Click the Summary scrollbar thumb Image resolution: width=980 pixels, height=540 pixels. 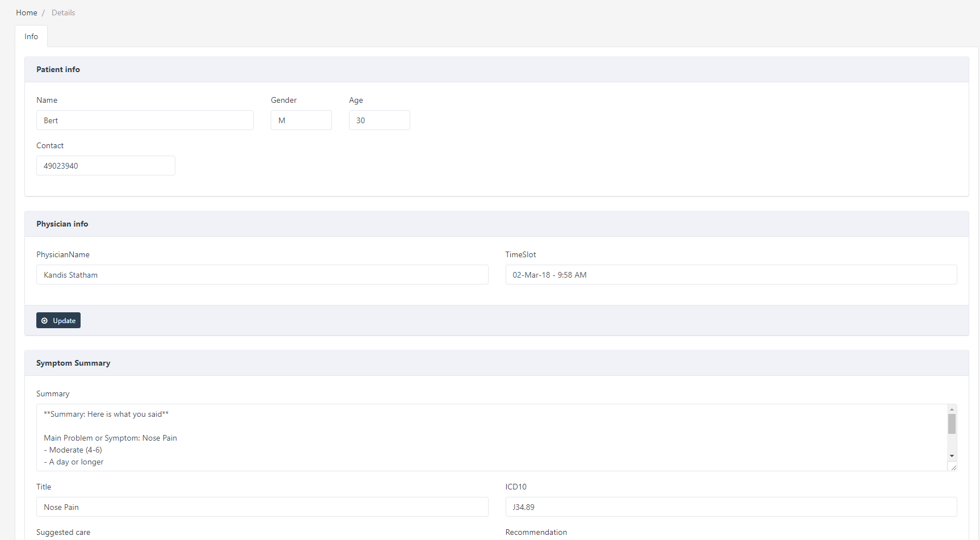click(x=952, y=424)
